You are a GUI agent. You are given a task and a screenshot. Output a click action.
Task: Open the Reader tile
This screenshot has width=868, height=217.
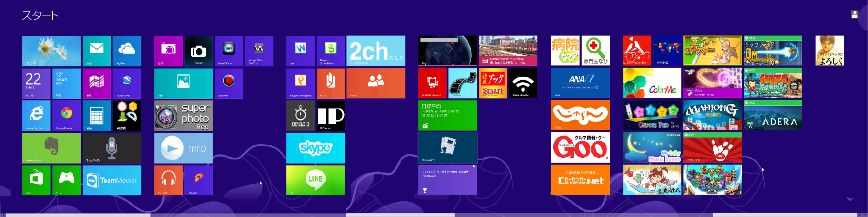point(331,84)
